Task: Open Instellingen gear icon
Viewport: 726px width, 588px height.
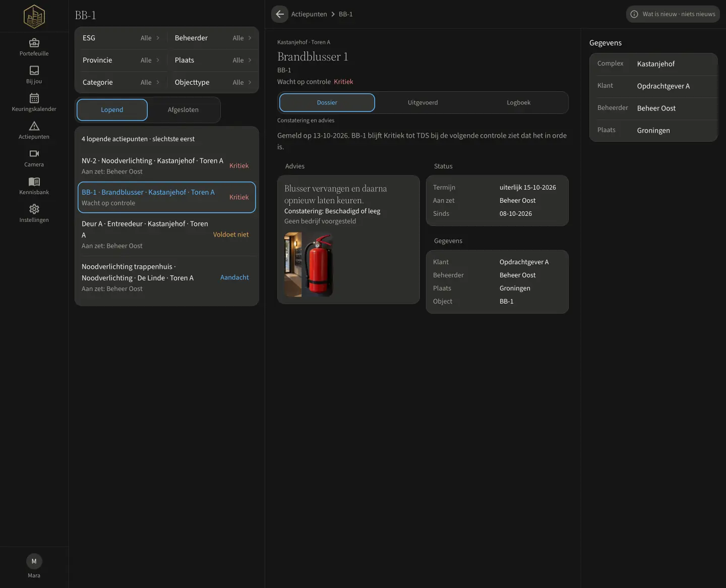Action: [34, 209]
